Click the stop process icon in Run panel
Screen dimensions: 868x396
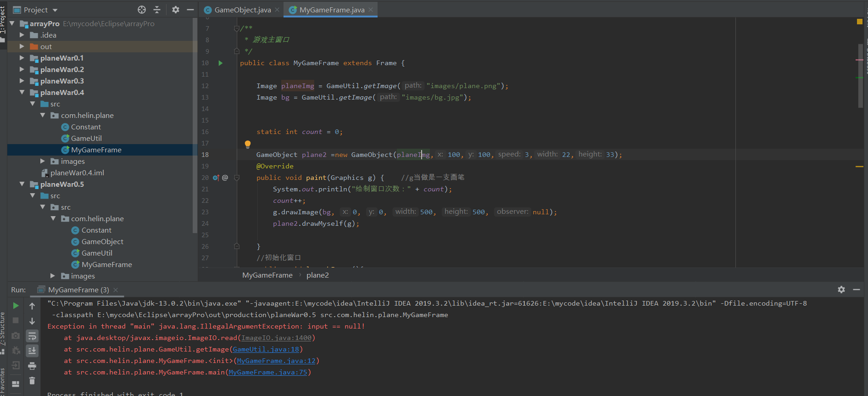pos(16,320)
